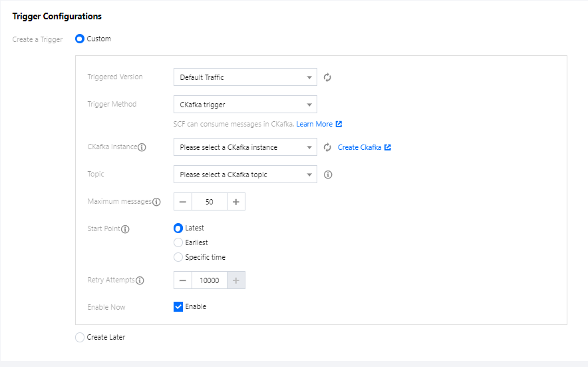Click the Retry Attempts info icon
Viewport: 588px width, 367px height.
(140, 281)
